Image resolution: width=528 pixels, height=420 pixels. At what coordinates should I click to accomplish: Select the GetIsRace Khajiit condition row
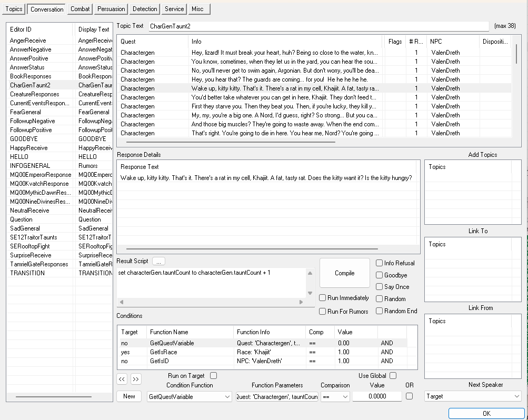pyautogui.click(x=264, y=352)
